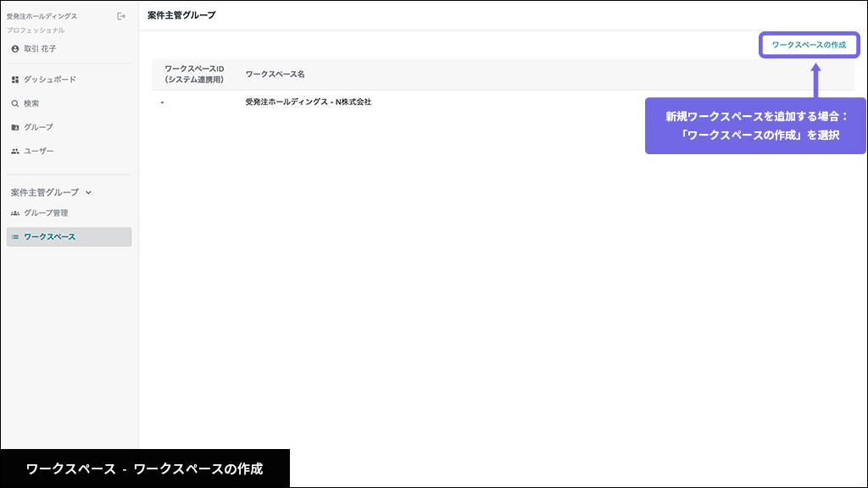This screenshot has width=868, height=488.
Task: Click the 案件主管グループ sidebar section label
Action: point(45,192)
